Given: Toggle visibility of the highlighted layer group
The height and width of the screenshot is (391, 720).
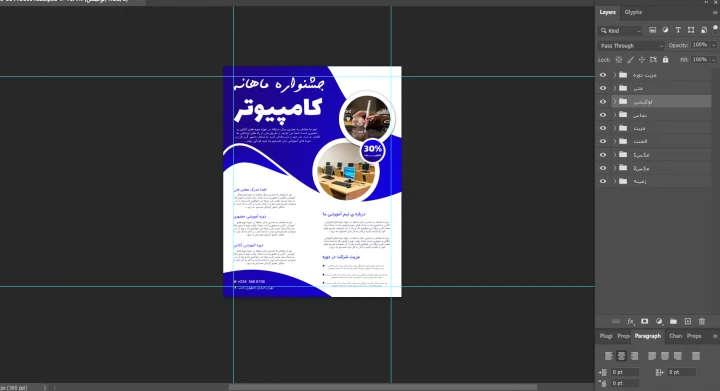Looking at the screenshot, I should coord(603,101).
